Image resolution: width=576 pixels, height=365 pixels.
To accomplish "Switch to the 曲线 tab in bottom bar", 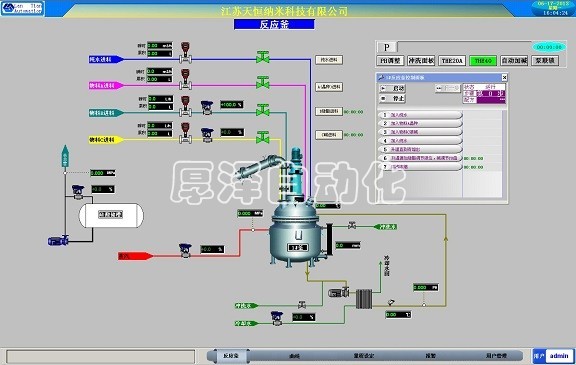I will [x=295, y=356].
